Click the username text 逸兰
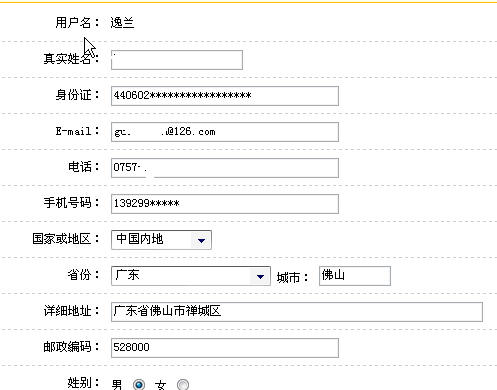Screen dimensions: 497x390 coord(122,23)
